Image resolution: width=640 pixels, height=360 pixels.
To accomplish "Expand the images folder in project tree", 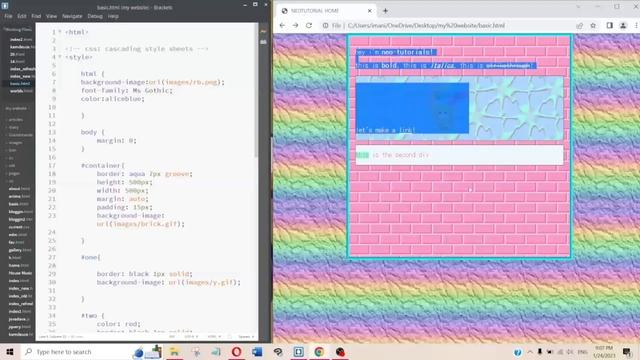I will (16, 143).
